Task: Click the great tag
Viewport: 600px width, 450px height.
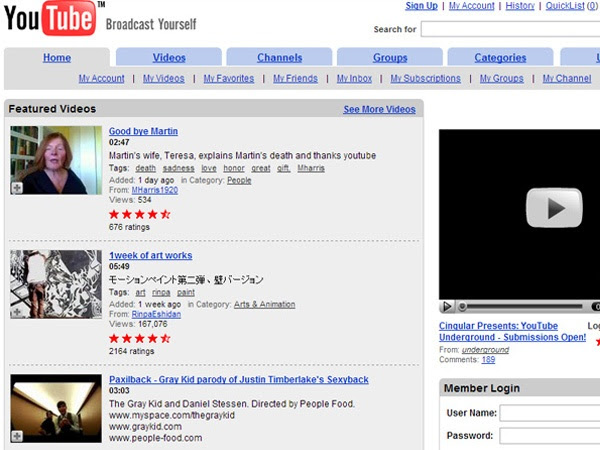Action: [x=261, y=168]
